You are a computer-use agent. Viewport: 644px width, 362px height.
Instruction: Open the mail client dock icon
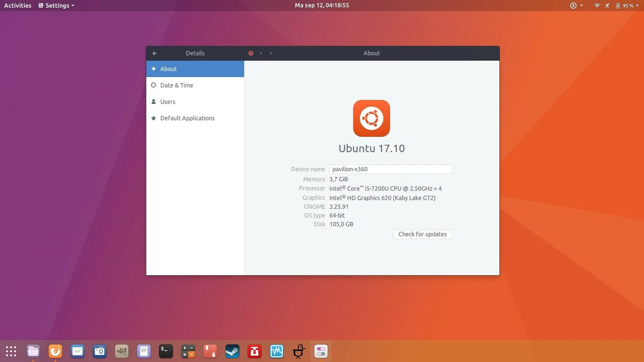coord(77,351)
